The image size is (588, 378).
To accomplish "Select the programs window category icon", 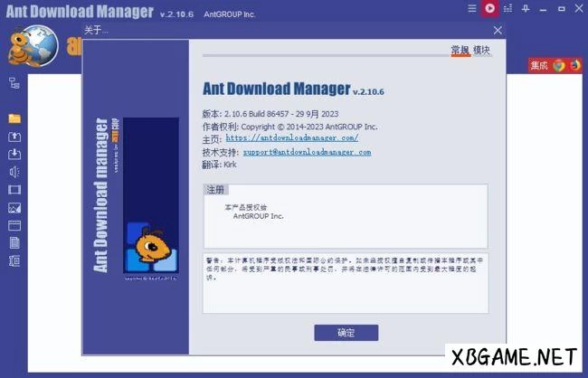I will pyautogui.click(x=14, y=225).
